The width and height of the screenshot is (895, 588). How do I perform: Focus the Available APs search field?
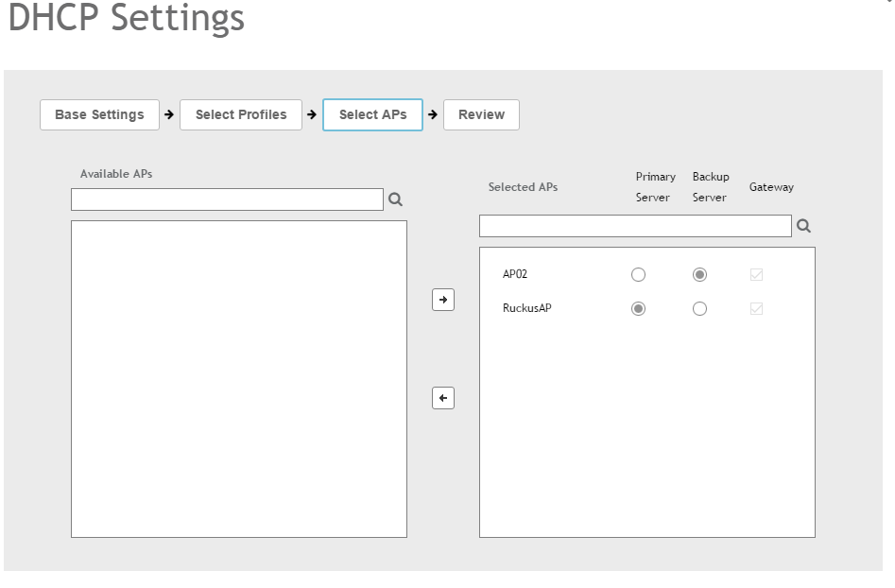tap(227, 199)
